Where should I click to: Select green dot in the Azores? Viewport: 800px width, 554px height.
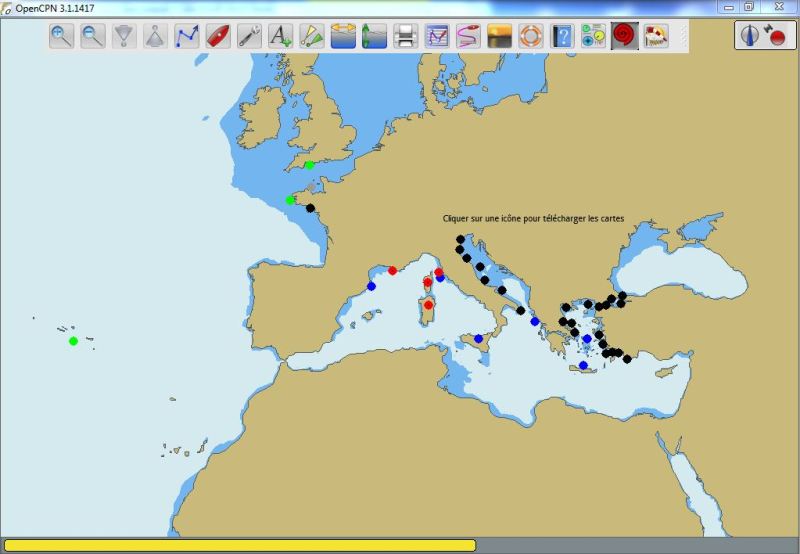click(73, 341)
